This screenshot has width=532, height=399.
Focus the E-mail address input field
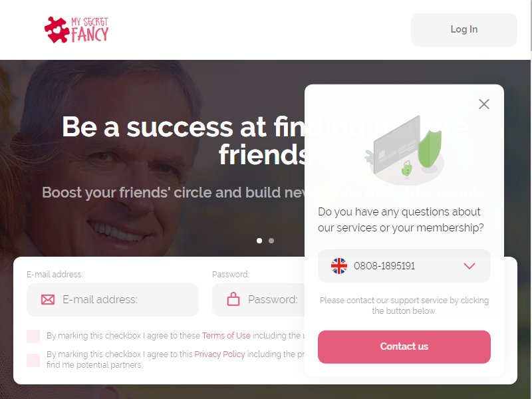coord(112,300)
